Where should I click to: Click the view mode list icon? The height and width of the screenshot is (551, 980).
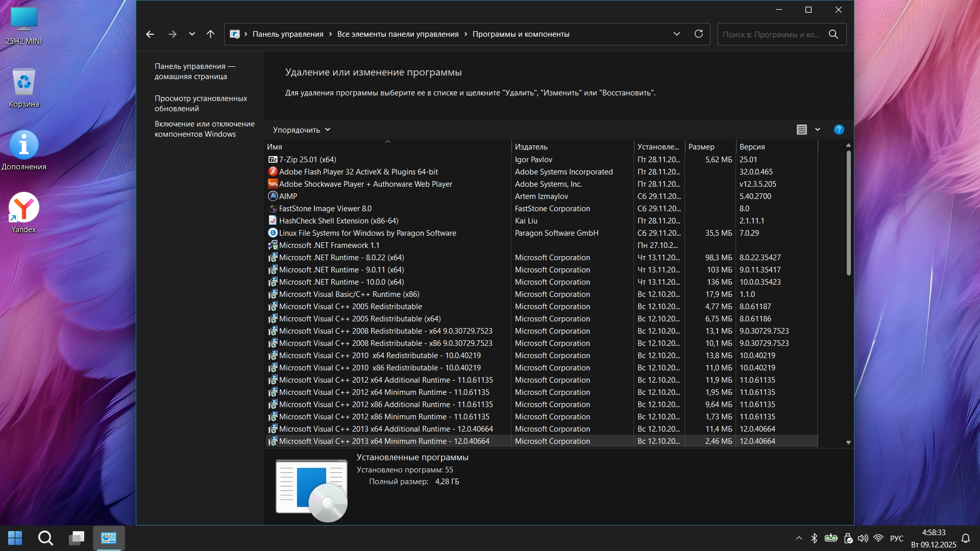801,130
